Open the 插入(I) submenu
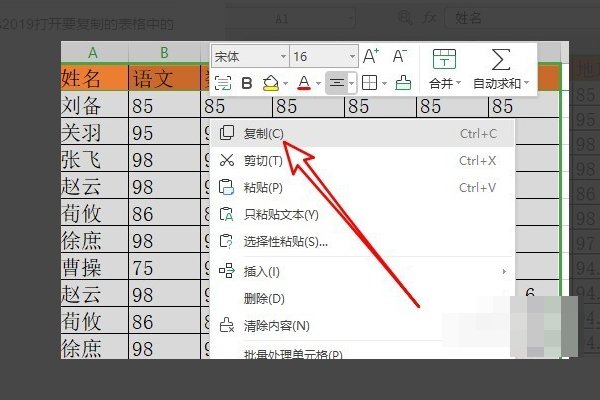600x400 pixels. [363, 272]
